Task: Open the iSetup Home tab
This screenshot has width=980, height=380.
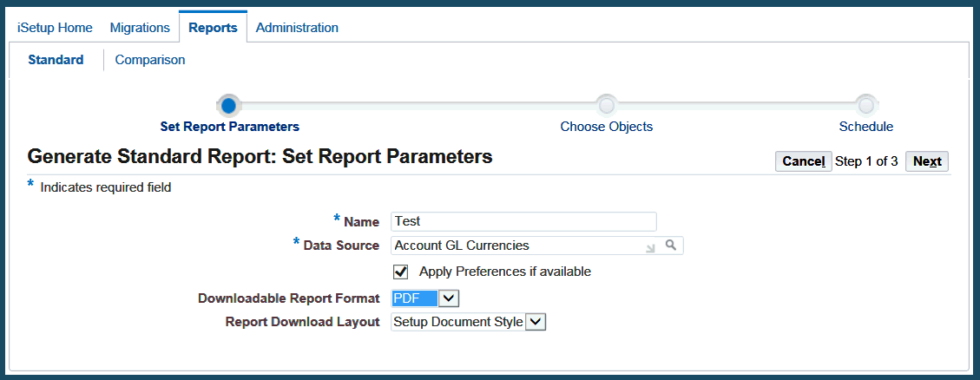Action: [55, 28]
